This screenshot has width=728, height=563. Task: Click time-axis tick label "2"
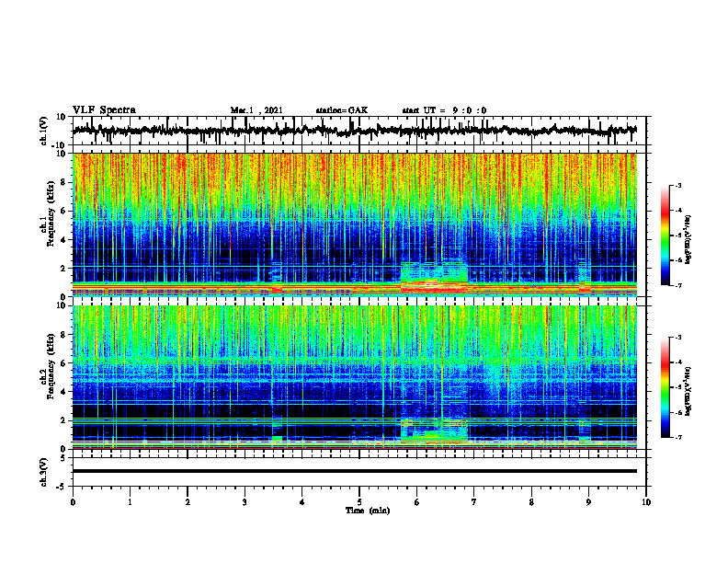188,502
